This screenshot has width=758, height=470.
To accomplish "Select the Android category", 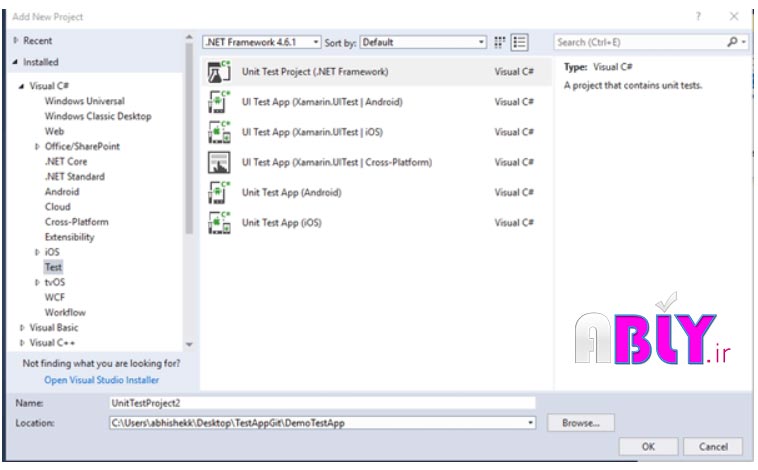I will [x=62, y=192].
